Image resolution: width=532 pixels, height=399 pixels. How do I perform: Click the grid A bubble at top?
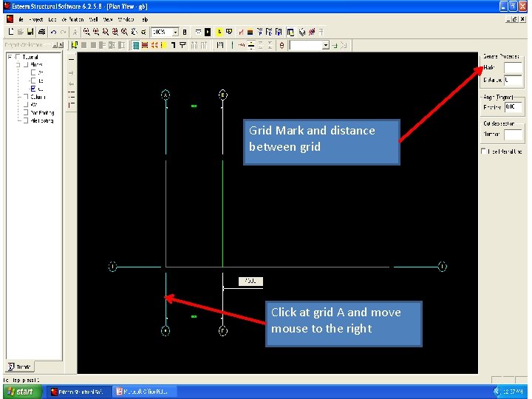(x=166, y=95)
